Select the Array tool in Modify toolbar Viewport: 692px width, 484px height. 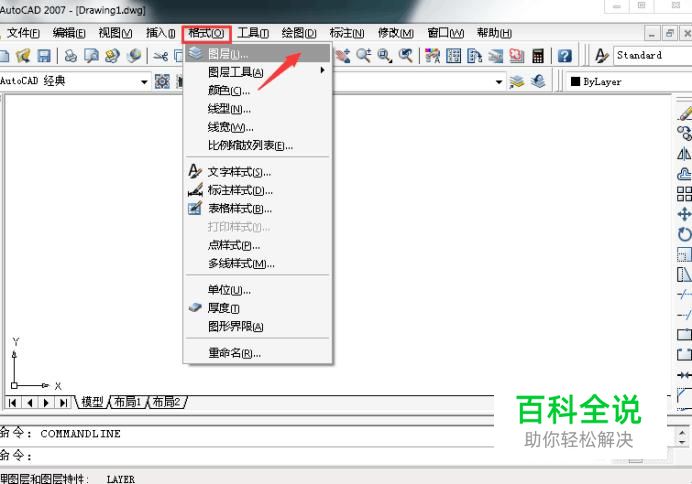(x=684, y=194)
